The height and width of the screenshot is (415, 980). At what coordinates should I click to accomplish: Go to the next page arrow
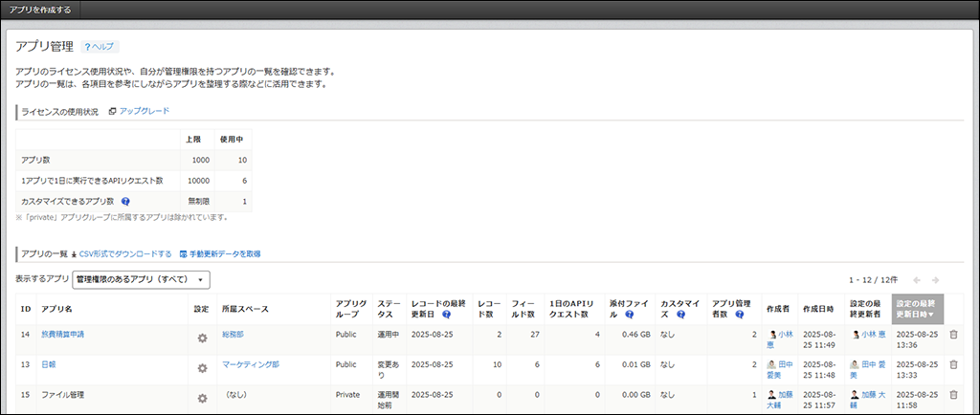click(936, 280)
